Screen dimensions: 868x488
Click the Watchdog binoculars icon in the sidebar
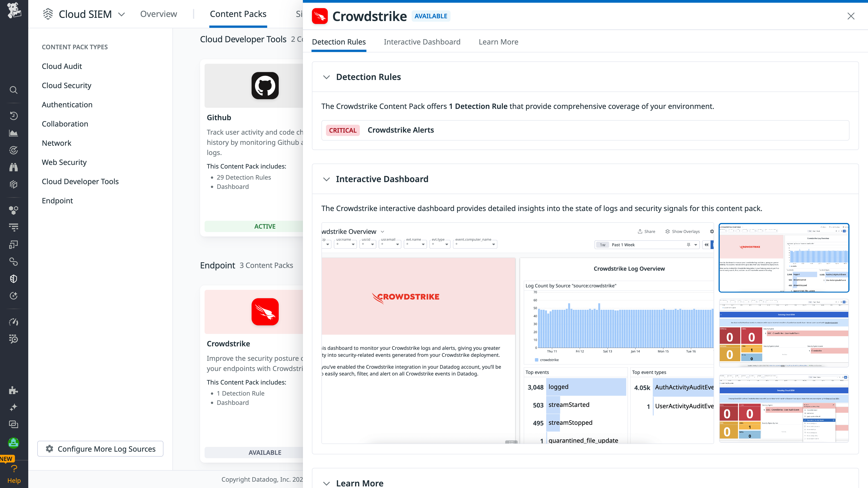tap(14, 167)
